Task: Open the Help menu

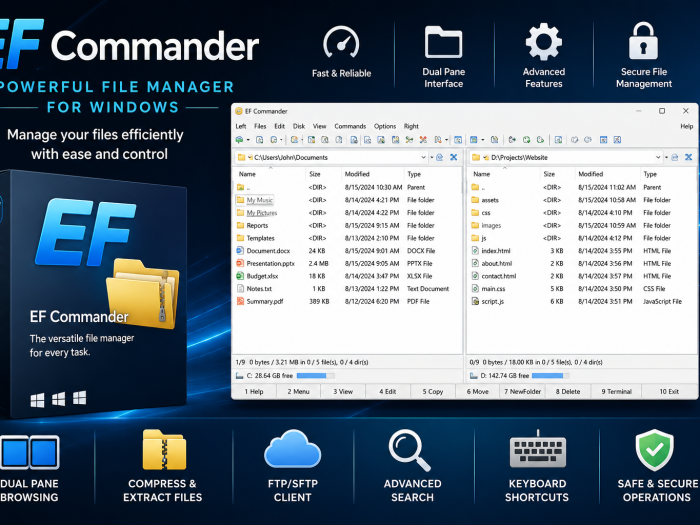Action: 687,126
